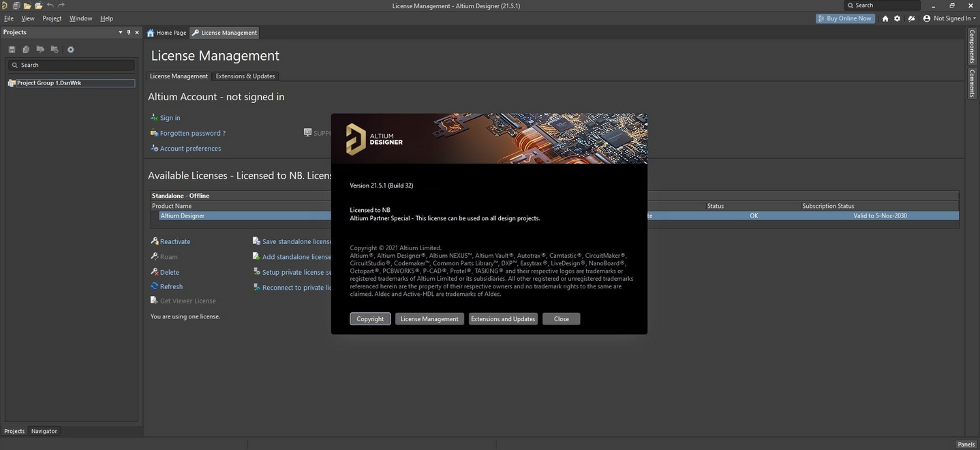Viewport: 980px width, 450px height.
Task: Click the Refresh licenses link
Action: (171, 287)
